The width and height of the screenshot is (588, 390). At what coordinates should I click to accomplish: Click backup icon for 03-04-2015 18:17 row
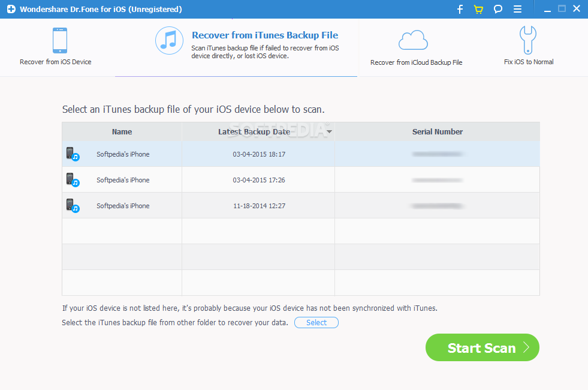click(x=73, y=154)
